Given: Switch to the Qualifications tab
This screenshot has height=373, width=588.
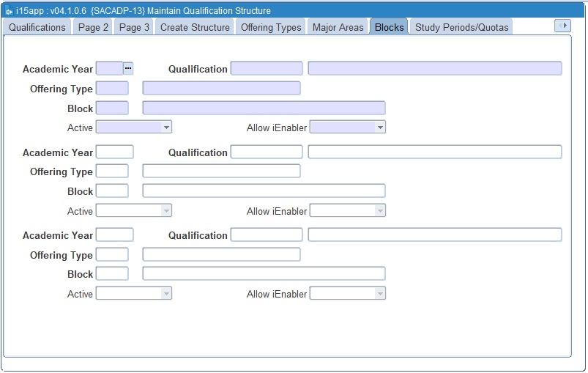Looking at the screenshot, I should [x=37, y=27].
